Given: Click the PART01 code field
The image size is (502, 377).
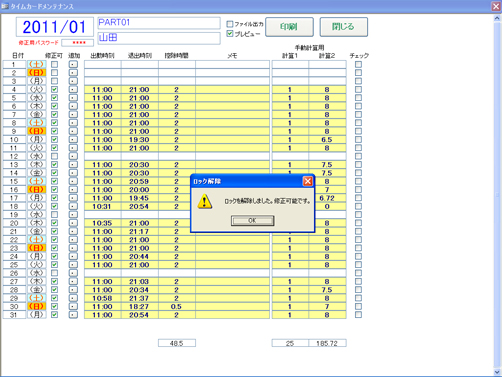Looking at the screenshot, I should [159, 23].
